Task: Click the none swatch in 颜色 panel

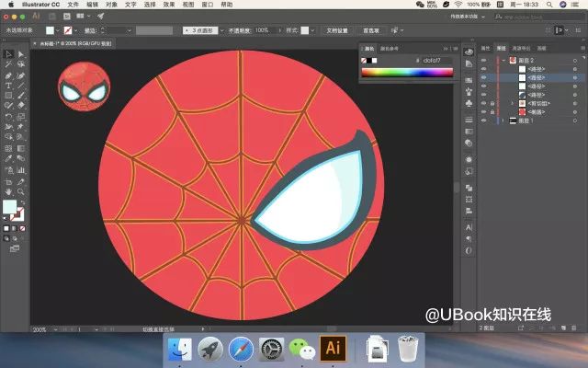Action: coord(364,61)
